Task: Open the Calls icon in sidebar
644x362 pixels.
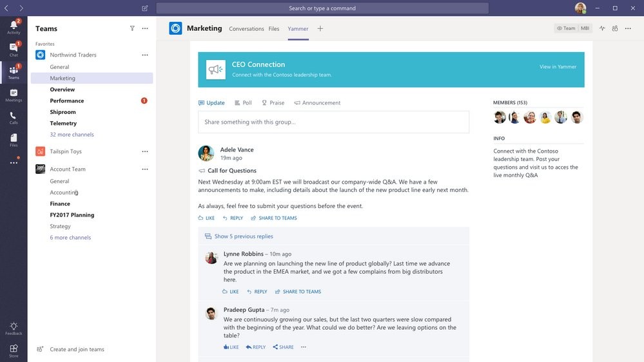Action: click(14, 117)
